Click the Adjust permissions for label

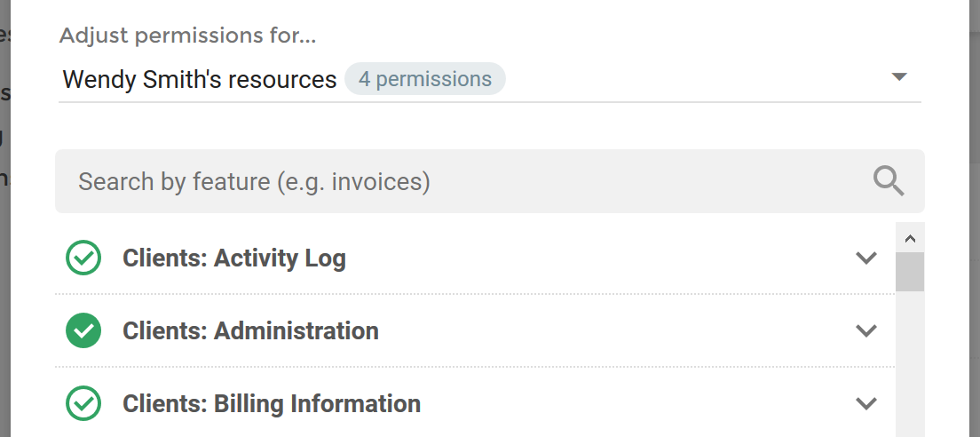point(187,36)
